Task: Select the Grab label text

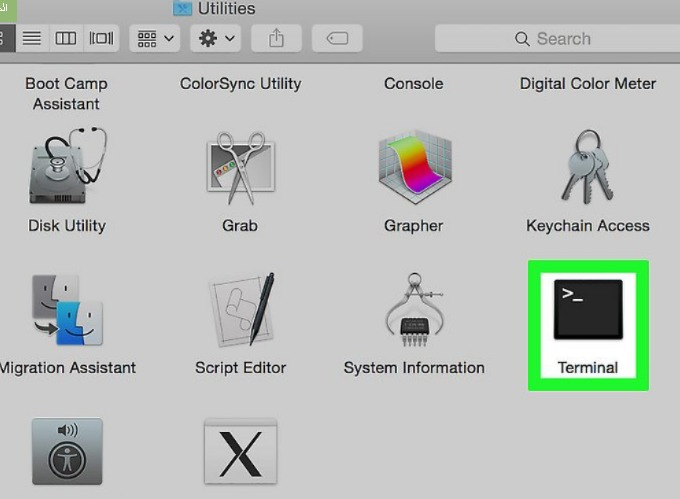Action: pyautogui.click(x=240, y=226)
